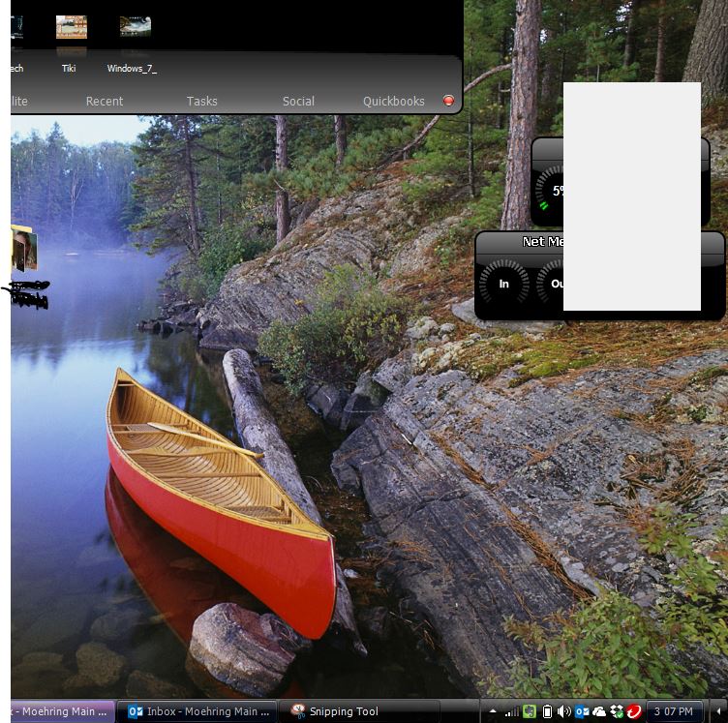Open the Windows_7_ shortcut in the dock
Viewport: 728px width, 723px height.
pyautogui.click(x=135, y=28)
